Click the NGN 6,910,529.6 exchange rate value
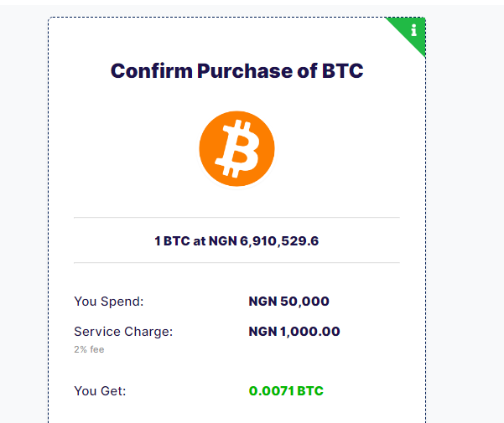The width and height of the screenshot is (504, 423). 263,241
